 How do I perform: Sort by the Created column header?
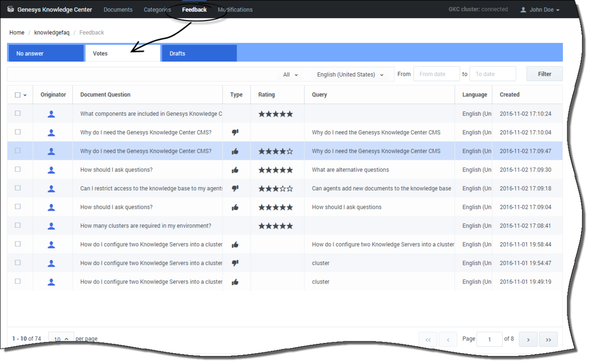[x=509, y=95]
